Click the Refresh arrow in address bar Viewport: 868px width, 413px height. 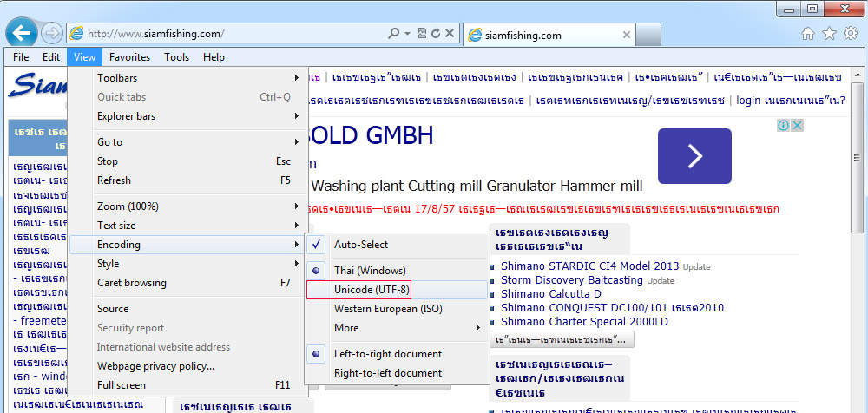436,34
